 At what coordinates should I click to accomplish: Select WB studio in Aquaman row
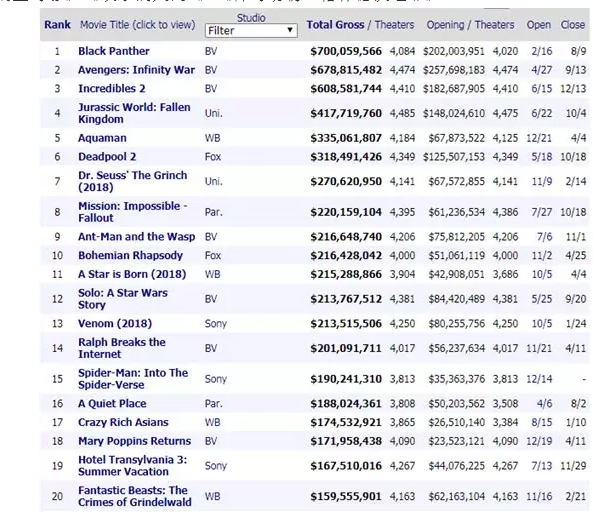212,138
